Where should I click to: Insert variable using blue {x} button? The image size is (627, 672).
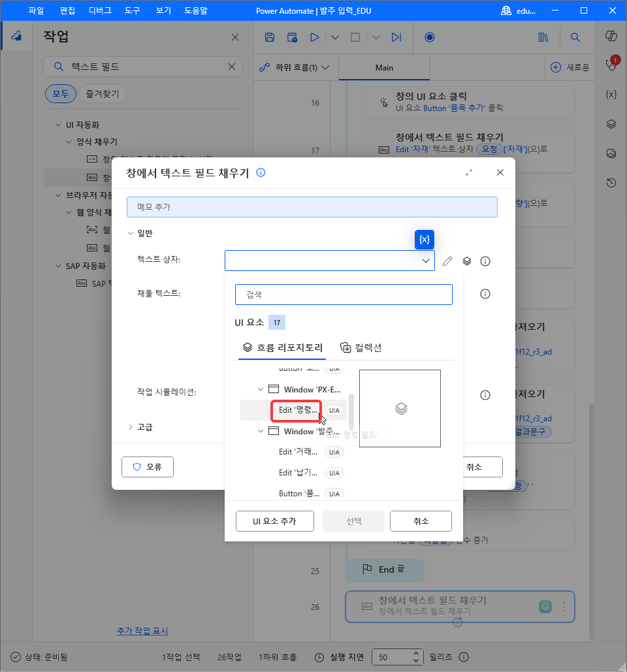425,240
